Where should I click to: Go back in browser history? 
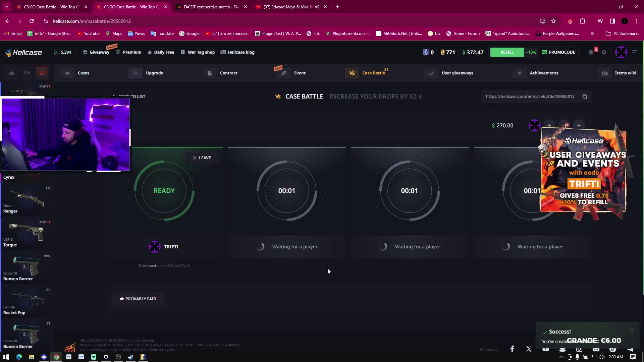(x=7, y=21)
